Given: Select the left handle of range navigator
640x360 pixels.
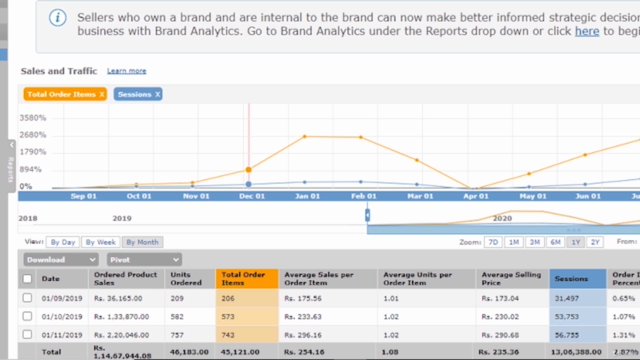Looking at the screenshot, I should pos(367,215).
